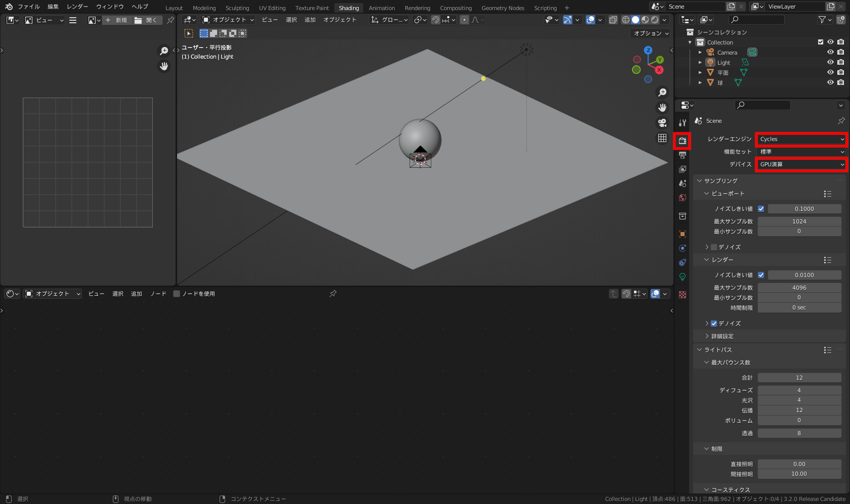Switch to the Geometry Nodes workspace tab
Viewport: 850px width, 504px height.
click(x=503, y=8)
